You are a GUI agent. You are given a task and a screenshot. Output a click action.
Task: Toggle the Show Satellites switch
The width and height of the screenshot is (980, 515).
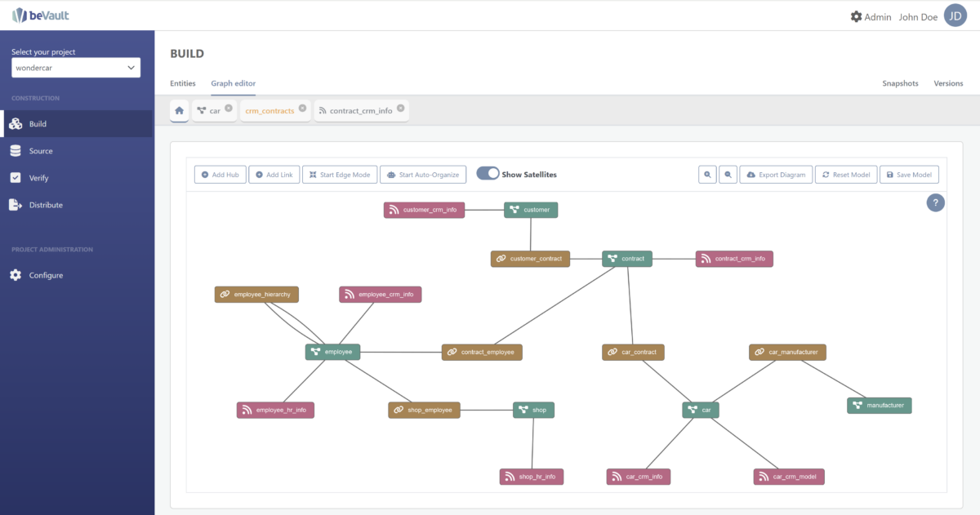(488, 174)
